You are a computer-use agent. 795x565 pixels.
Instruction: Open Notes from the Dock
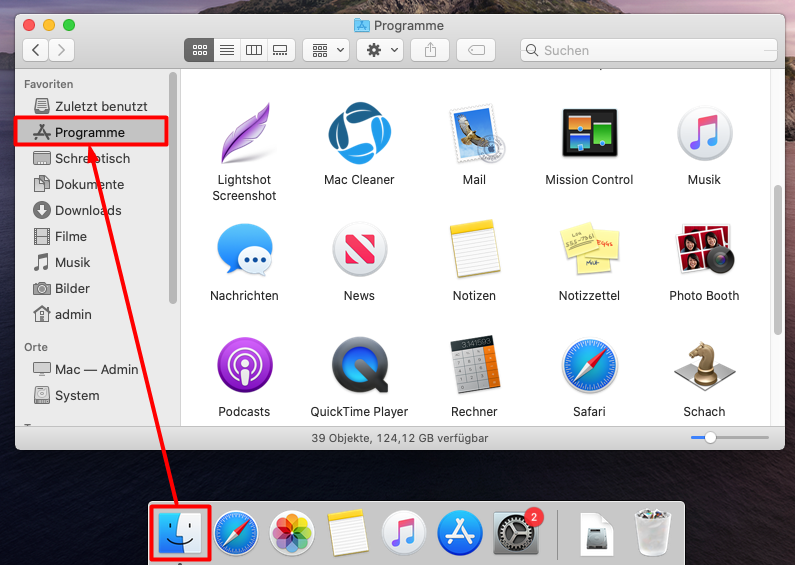[348, 533]
